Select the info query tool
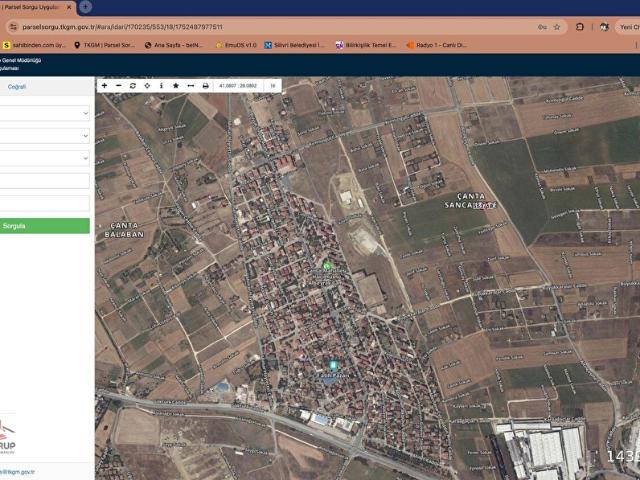Screen dimensions: 640x480 point(161,86)
